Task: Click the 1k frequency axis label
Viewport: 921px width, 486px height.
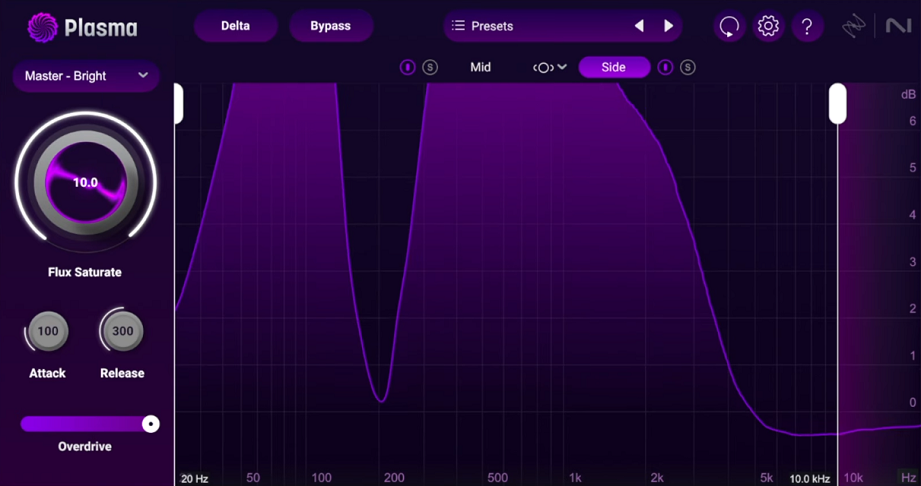Action: (575, 478)
